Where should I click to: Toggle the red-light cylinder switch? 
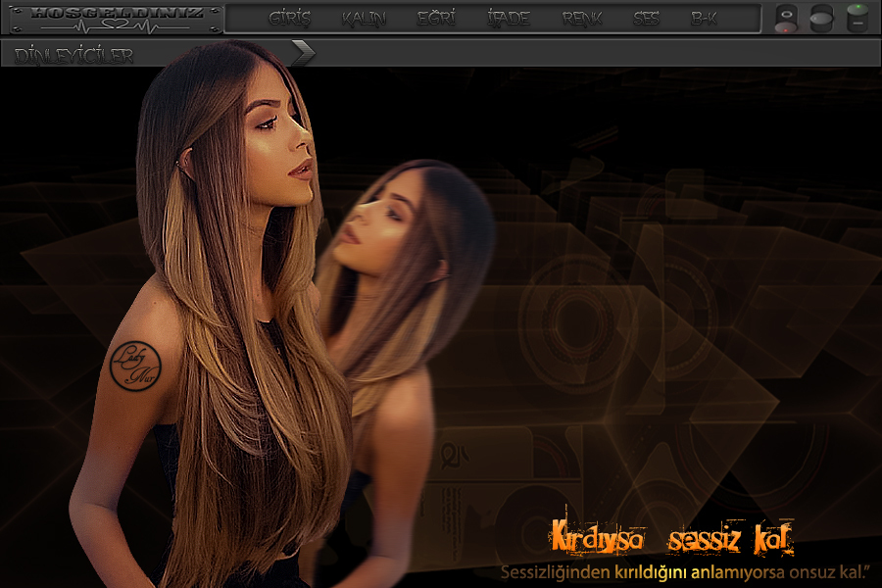click(x=786, y=19)
